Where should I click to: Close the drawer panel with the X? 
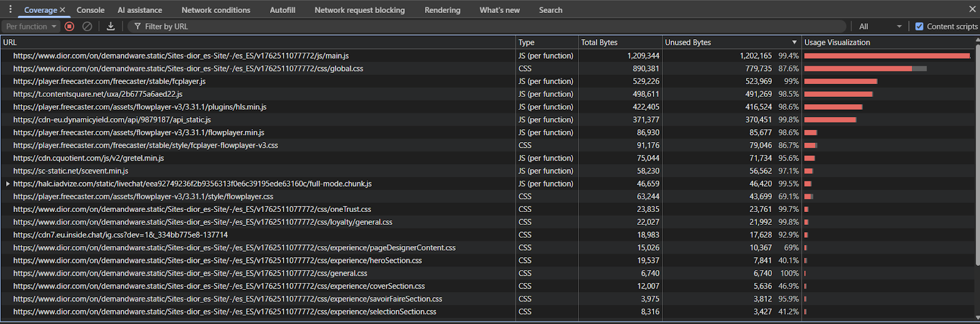click(972, 9)
